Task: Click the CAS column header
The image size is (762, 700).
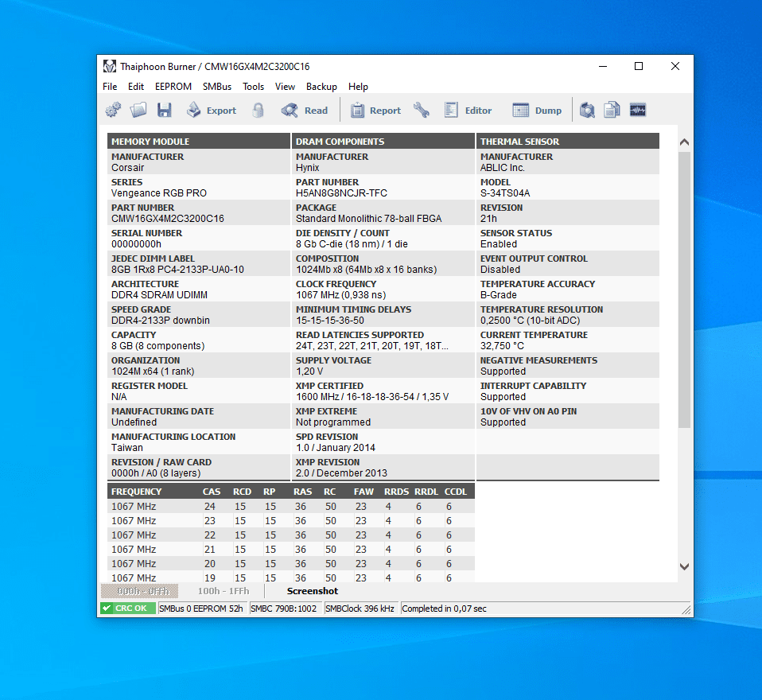Action: (212, 492)
